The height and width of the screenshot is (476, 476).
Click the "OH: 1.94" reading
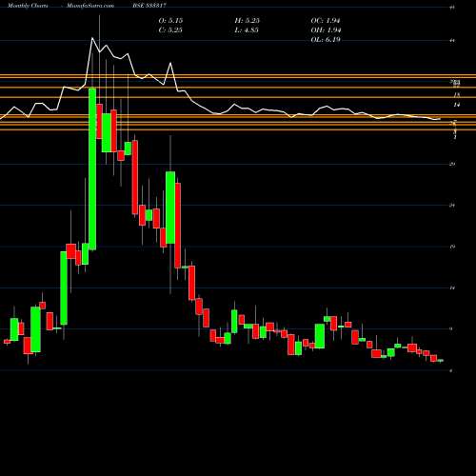point(326,30)
